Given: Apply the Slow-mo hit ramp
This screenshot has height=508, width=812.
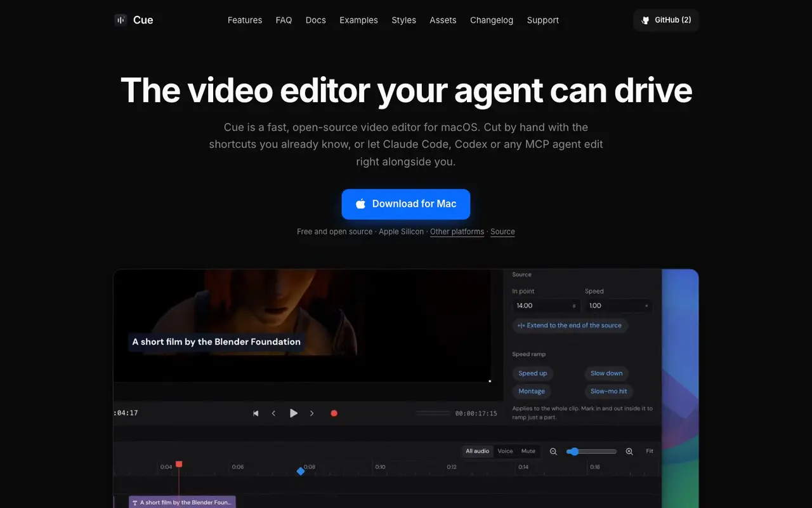Looking at the screenshot, I should [609, 391].
